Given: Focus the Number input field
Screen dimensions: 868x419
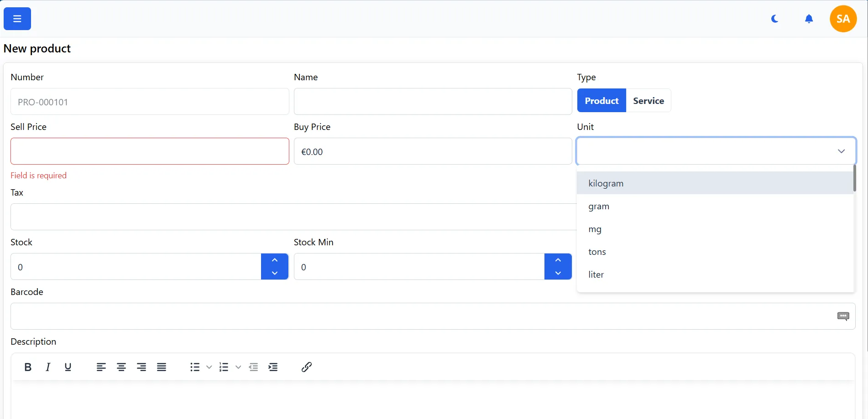Looking at the screenshot, I should [x=150, y=102].
